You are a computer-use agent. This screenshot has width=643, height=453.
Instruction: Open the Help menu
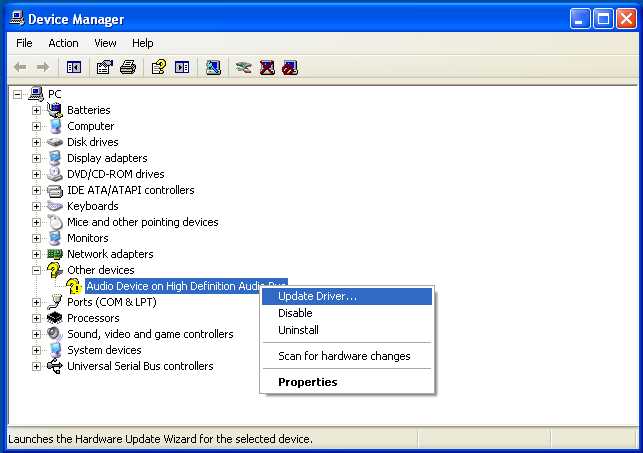point(143,43)
